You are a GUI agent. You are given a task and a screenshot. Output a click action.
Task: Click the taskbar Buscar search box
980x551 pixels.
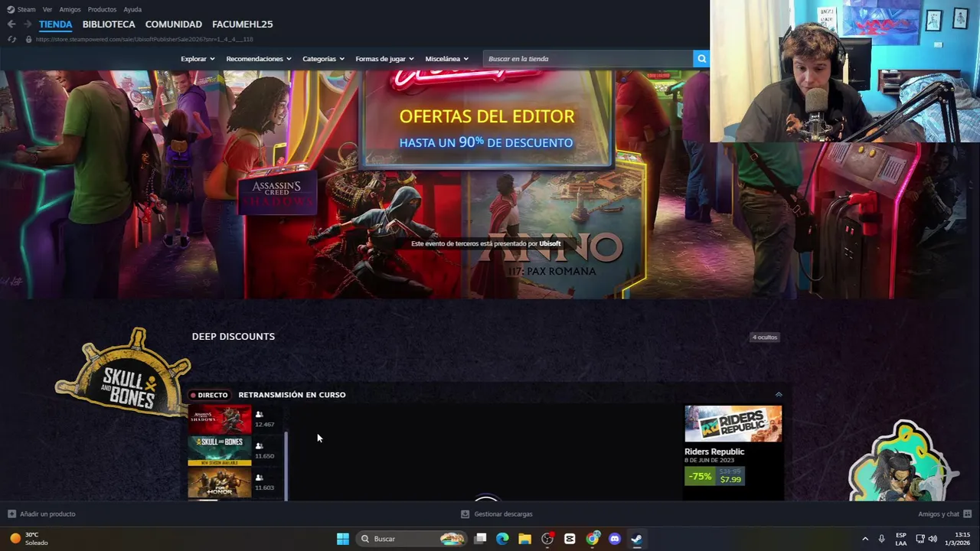[x=412, y=539]
